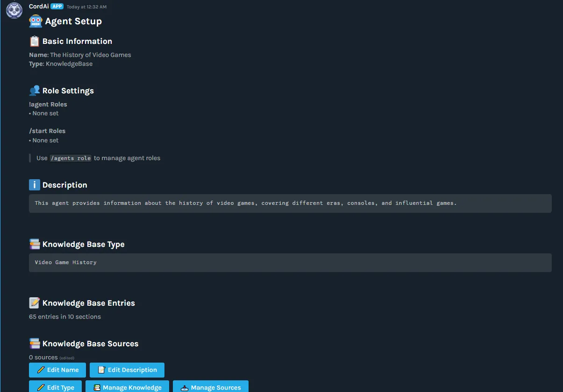Click the Role Settings heading
The height and width of the screenshot is (392, 563).
(x=68, y=91)
